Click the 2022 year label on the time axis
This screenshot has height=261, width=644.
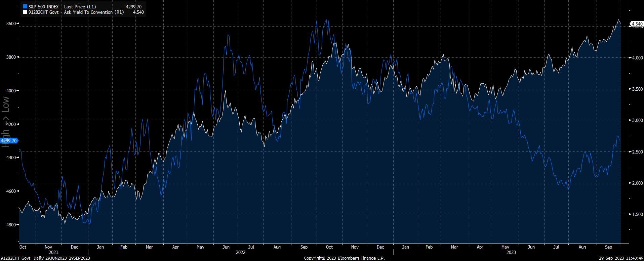pos(240,252)
